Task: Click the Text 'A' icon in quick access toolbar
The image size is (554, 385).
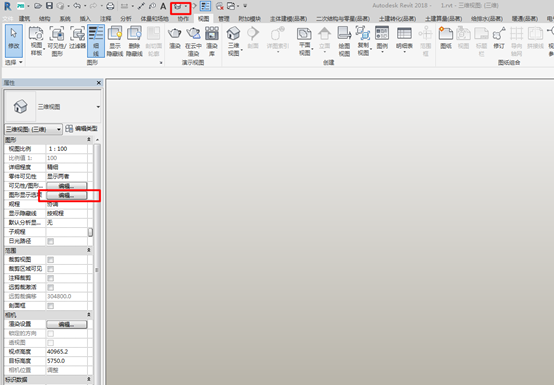Action: [163, 6]
